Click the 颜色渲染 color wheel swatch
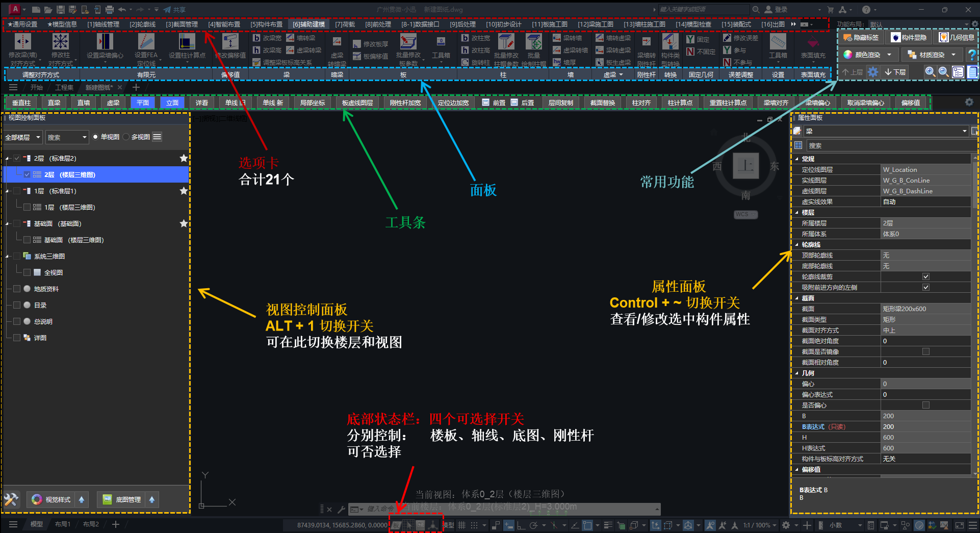The image size is (980, 533). (847, 55)
